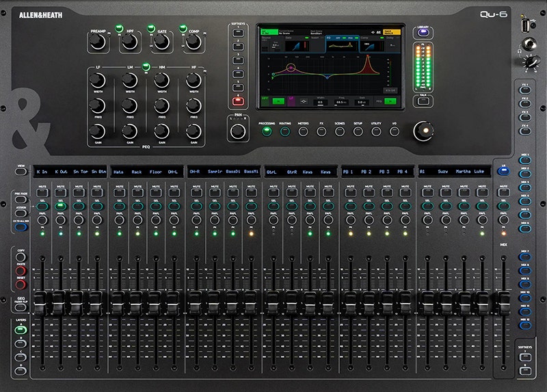The width and height of the screenshot is (547, 392).
Task: Open the FX screen key
Action: pyautogui.click(x=321, y=131)
